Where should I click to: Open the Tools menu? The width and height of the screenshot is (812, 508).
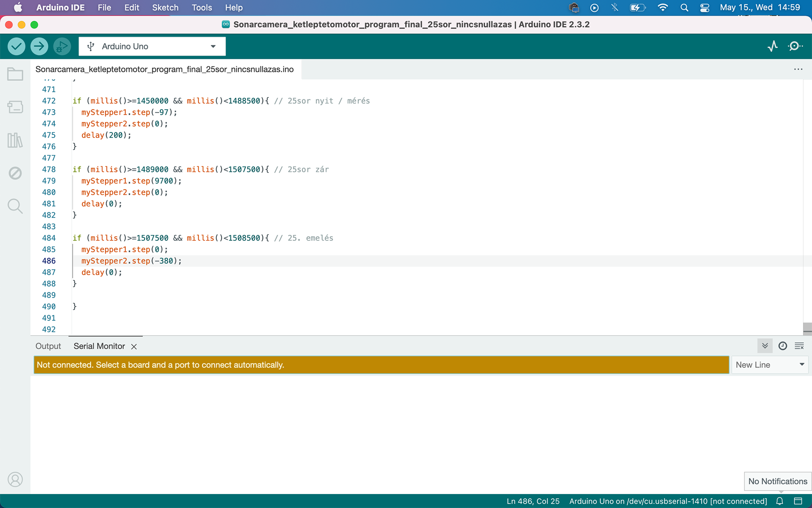coord(202,8)
